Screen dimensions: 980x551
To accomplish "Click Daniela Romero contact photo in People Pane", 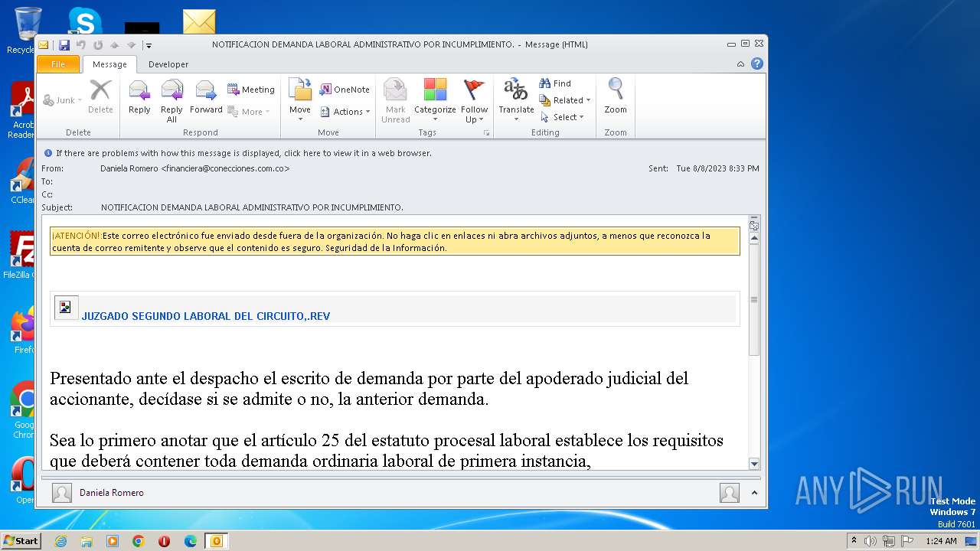I will click(x=62, y=493).
